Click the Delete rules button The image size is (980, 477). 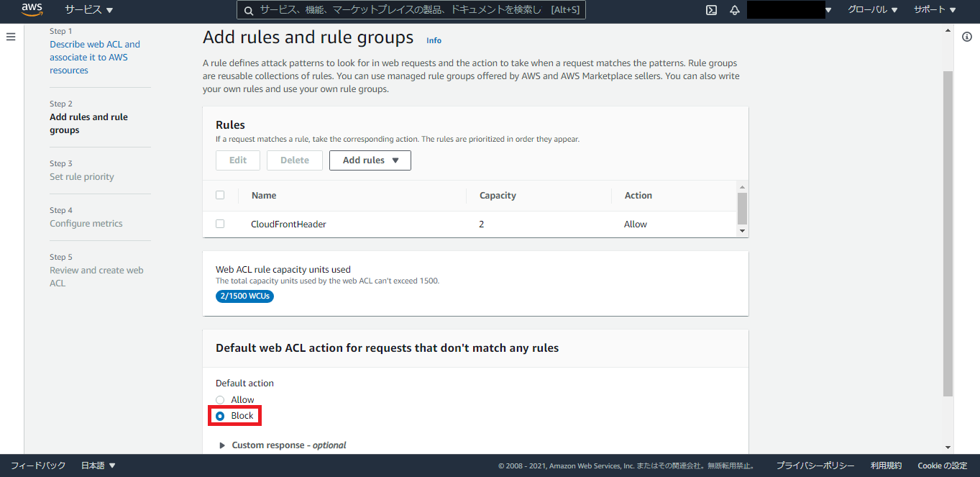coord(295,160)
